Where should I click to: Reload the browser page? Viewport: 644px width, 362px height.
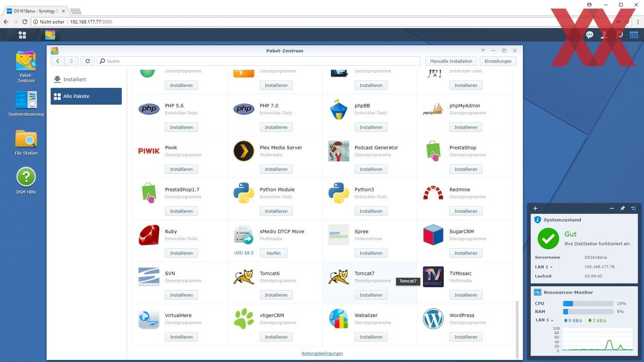tap(25, 22)
